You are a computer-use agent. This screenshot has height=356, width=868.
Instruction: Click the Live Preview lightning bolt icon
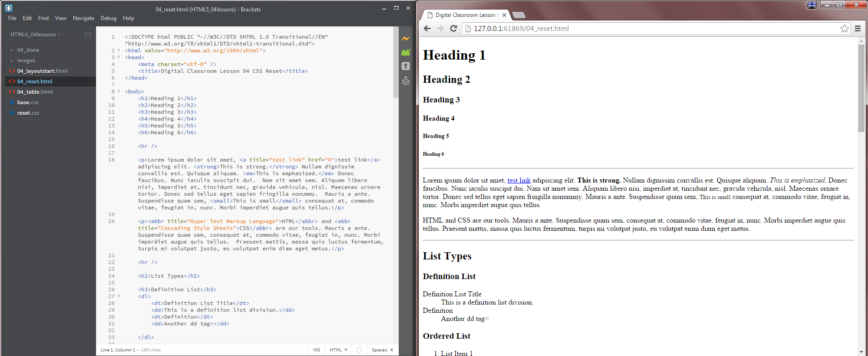(x=406, y=39)
